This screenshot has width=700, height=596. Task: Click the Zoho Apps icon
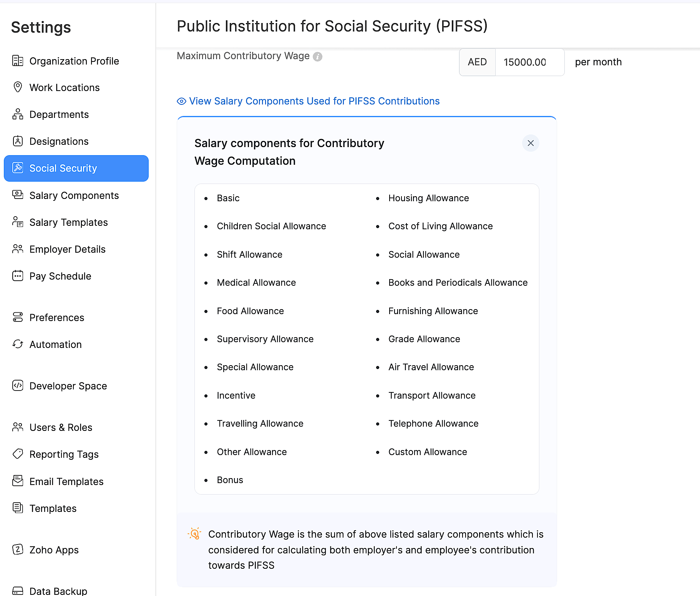(x=18, y=550)
